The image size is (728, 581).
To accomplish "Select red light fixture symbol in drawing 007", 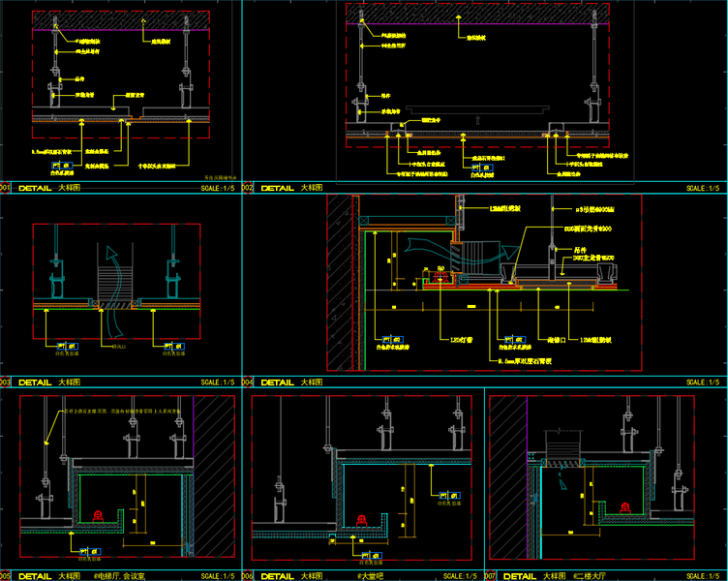I will [625, 507].
